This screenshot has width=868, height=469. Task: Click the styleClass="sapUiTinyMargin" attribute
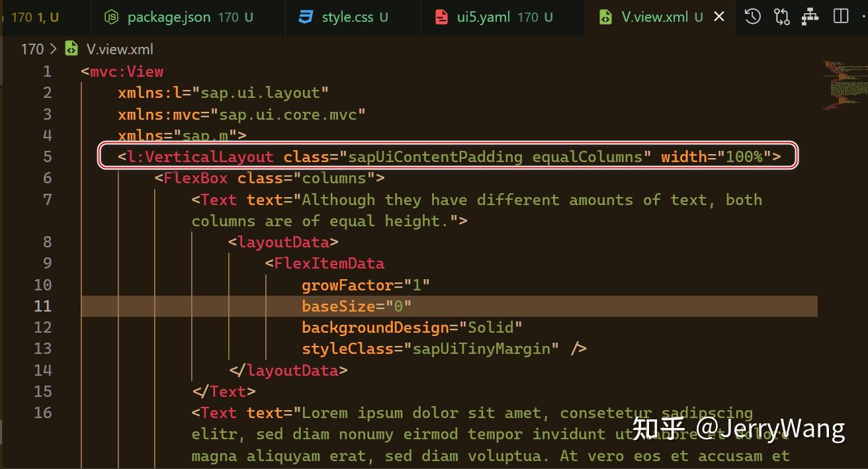(x=431, y=348)
